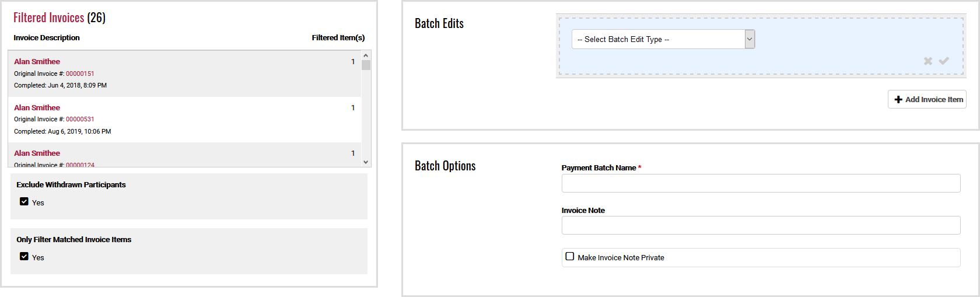Open invoice number 00000151 link
Viewport: 980px width, 297px height.
click(80, 74)
